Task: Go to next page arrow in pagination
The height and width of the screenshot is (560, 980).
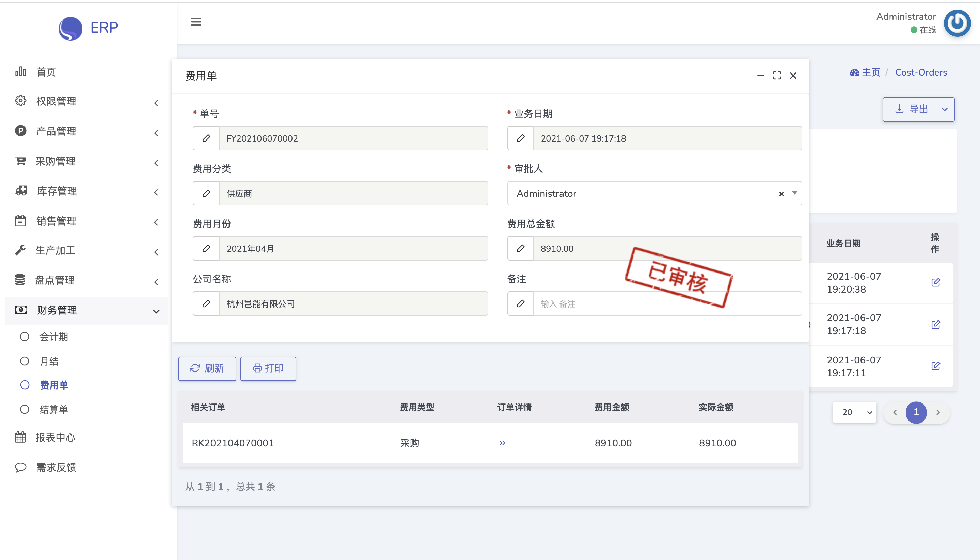Action: pyautogui.click(x=938, y=412)
